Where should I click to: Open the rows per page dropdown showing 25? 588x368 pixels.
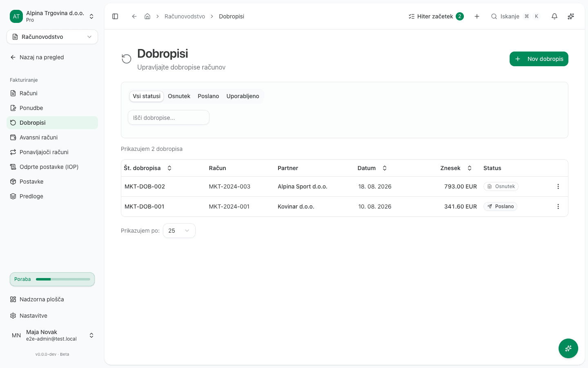click(x=179, y=231)
